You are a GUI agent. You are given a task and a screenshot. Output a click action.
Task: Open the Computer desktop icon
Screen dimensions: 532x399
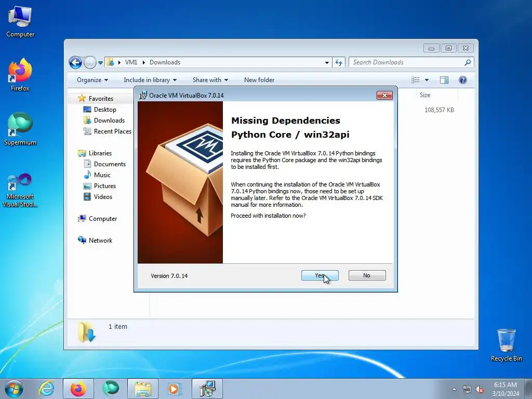pyautogui.click(x=20, y=22)
